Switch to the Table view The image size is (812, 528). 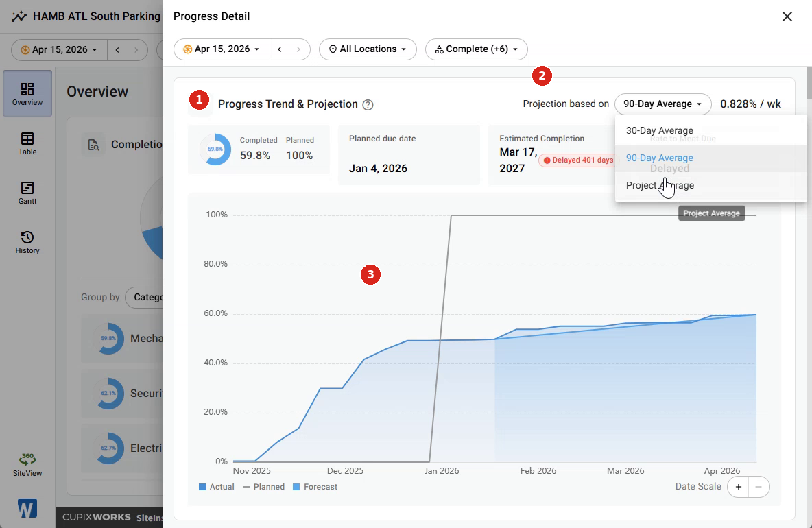coord(27,143)
